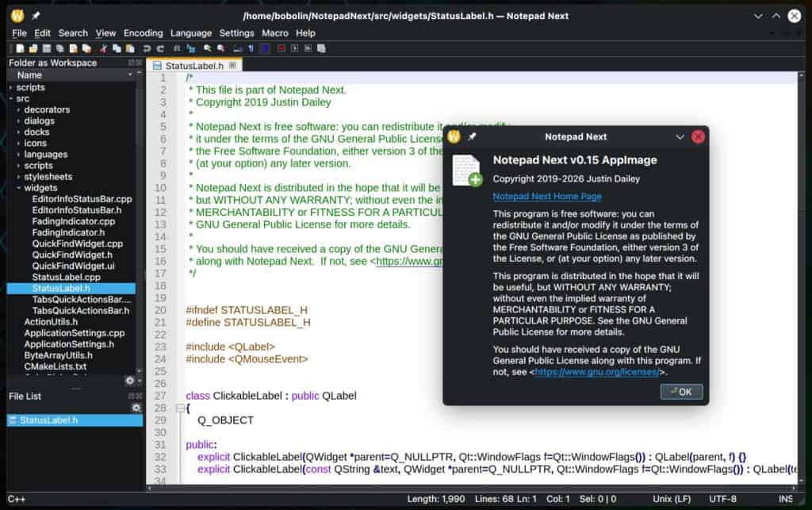Screen dimensions: 812x510
Task: Create a new file from the toolbar
Action: (20, 48)
